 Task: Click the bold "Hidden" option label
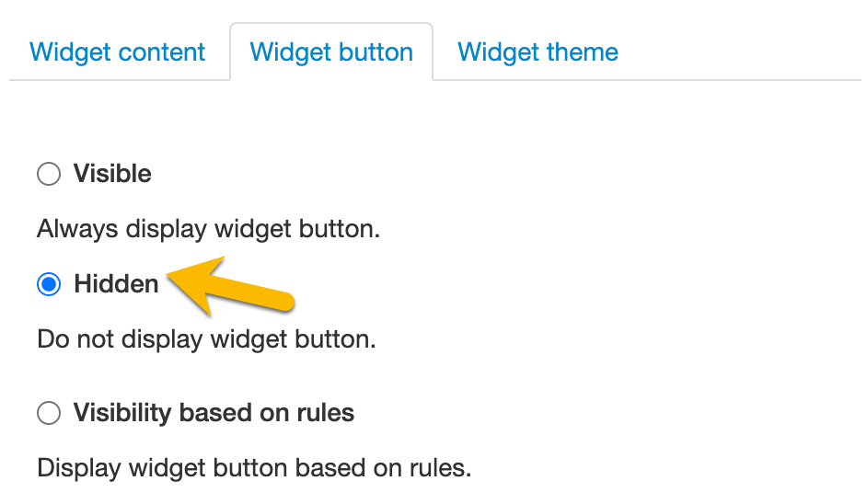116,284
